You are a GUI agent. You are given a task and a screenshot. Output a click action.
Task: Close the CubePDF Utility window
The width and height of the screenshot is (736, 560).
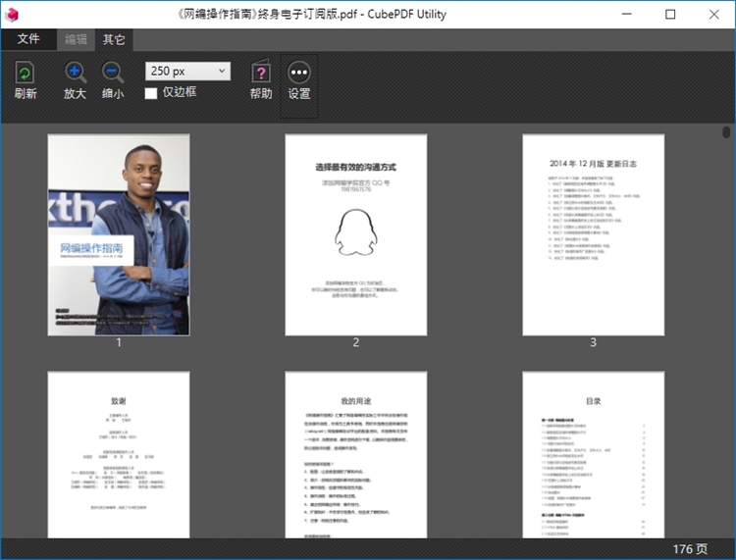click(714, 15)
